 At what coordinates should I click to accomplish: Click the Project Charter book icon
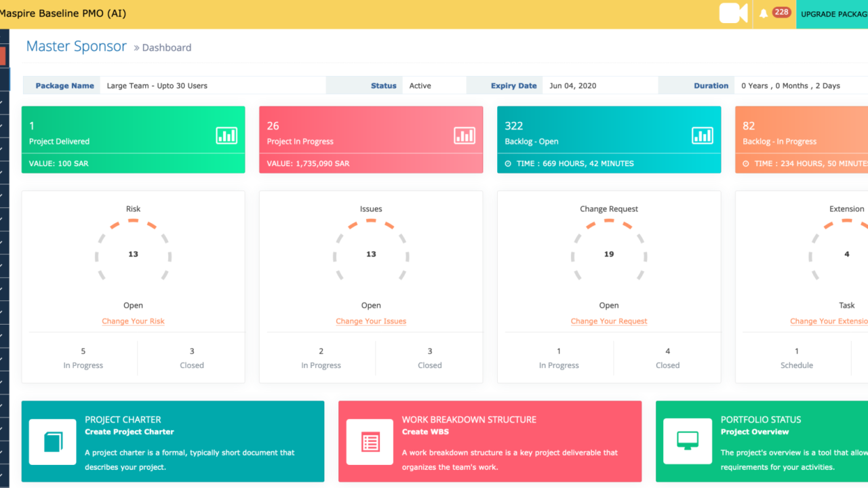[x=53, y=442]
